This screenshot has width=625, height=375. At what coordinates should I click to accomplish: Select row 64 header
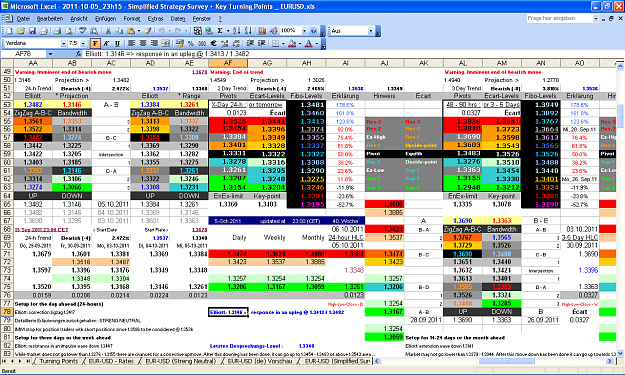[7, 196]
